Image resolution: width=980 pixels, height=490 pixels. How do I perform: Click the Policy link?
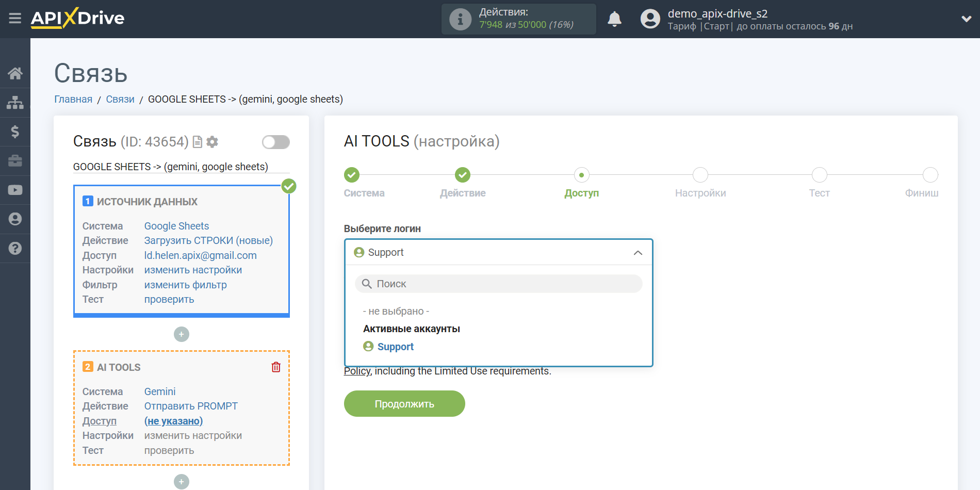coord(357,371)
